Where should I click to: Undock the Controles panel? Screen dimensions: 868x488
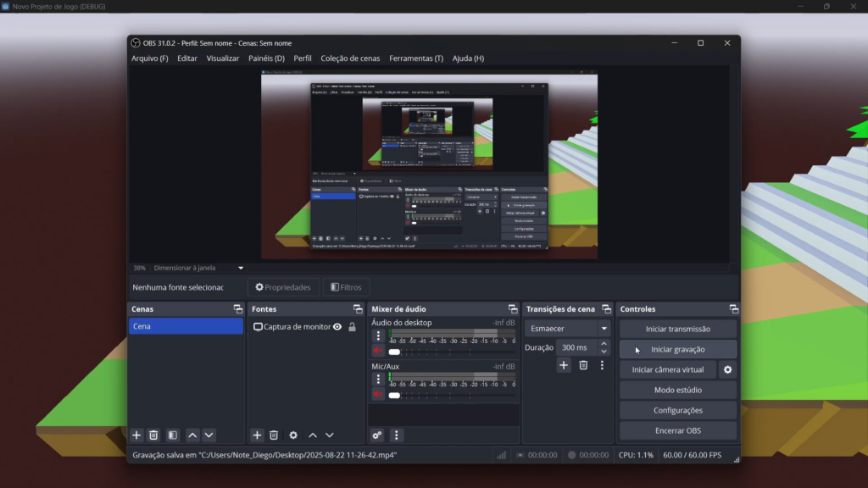[x=734, y=308]
